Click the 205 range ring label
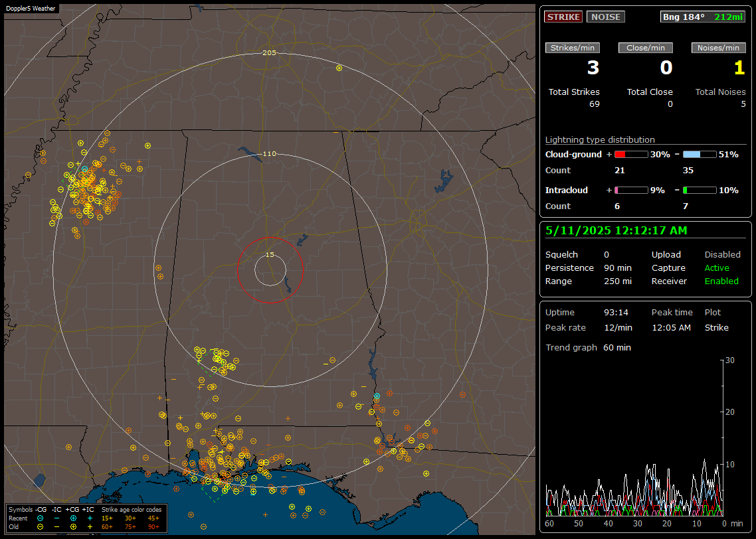Screen dimensions: 756x539 269,53
